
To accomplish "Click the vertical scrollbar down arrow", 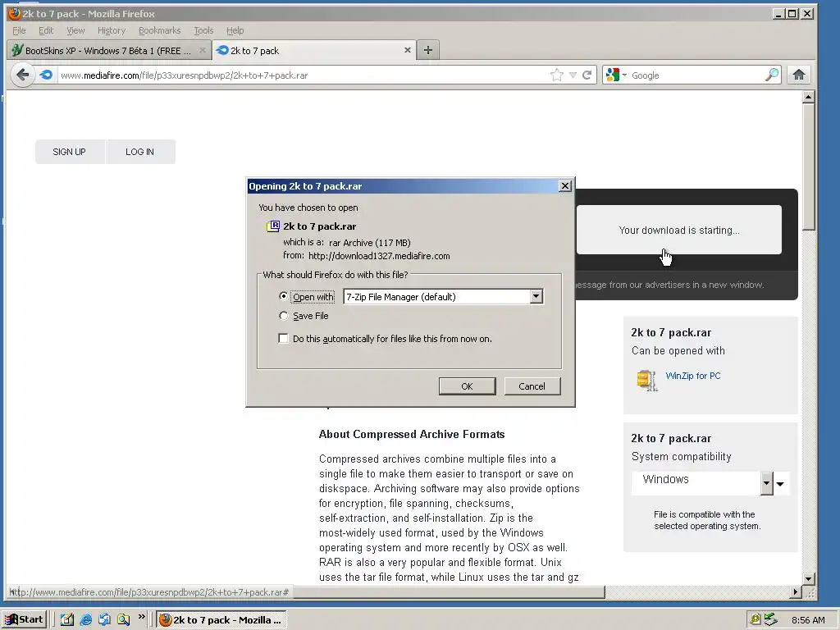I will click(809, 578).
